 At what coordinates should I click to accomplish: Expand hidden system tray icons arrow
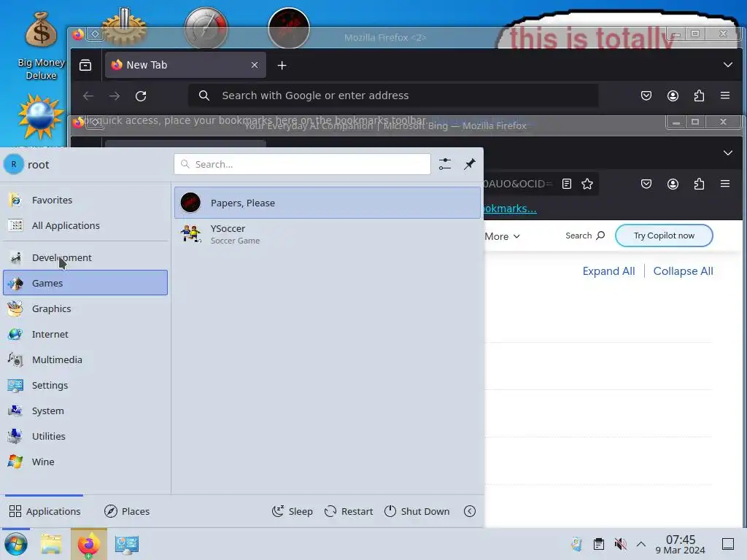click(640, 544)
